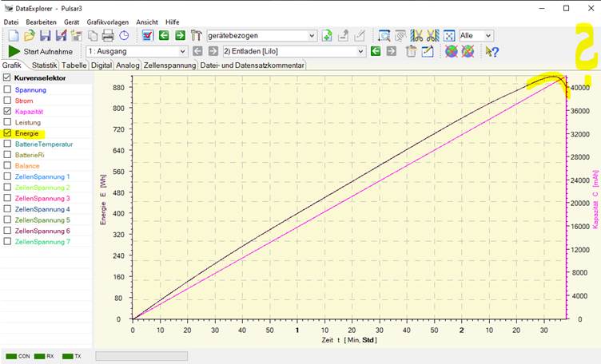
Task: Open the gerätebezogen template dropdown
Action: tap(262, 36)
